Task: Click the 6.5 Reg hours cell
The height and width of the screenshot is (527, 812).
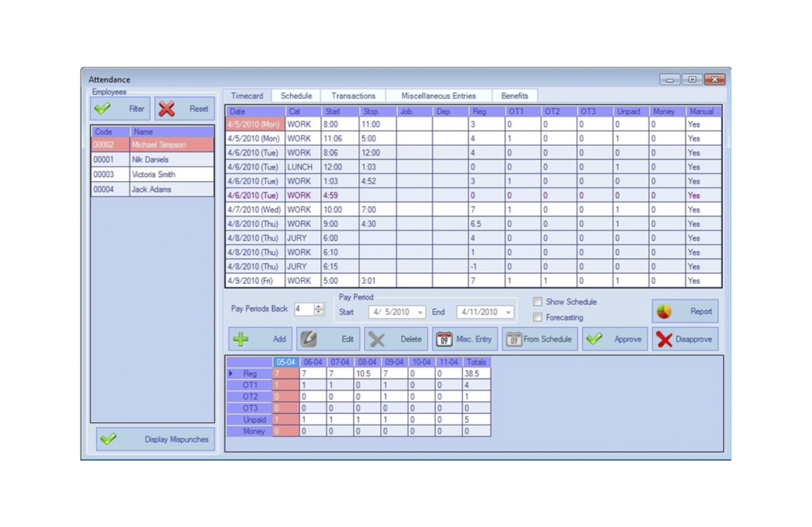Action: pos(486,224)
